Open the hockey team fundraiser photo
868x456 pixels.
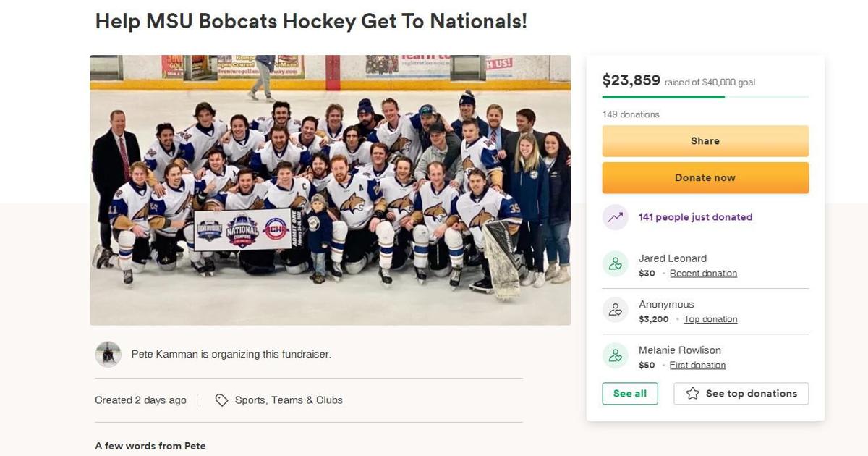tap(330, 190)
